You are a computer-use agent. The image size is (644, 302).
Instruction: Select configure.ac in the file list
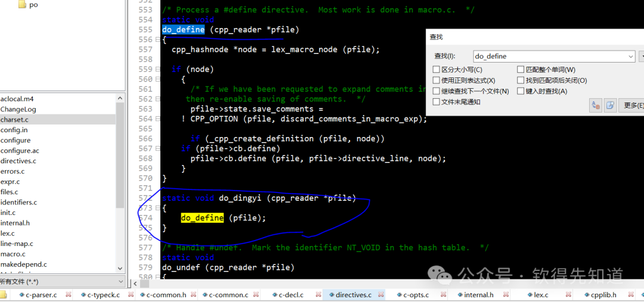pos(20,151)
